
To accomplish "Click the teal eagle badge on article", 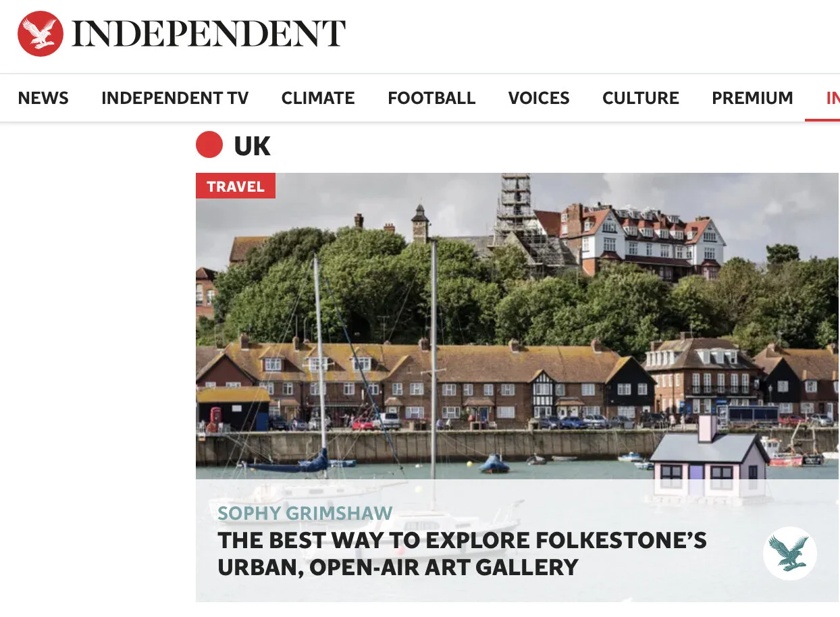I will tap(789, 554).
